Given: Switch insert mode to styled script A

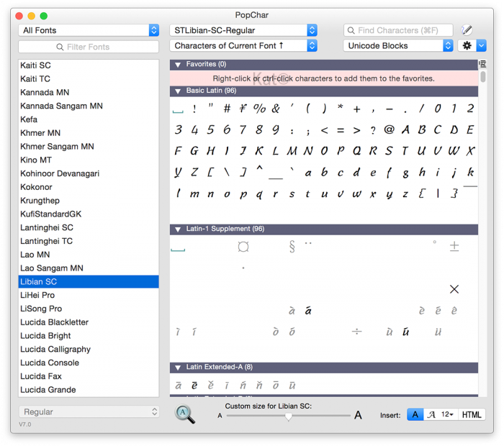Looking at the screenshot, I should point(431,415).
